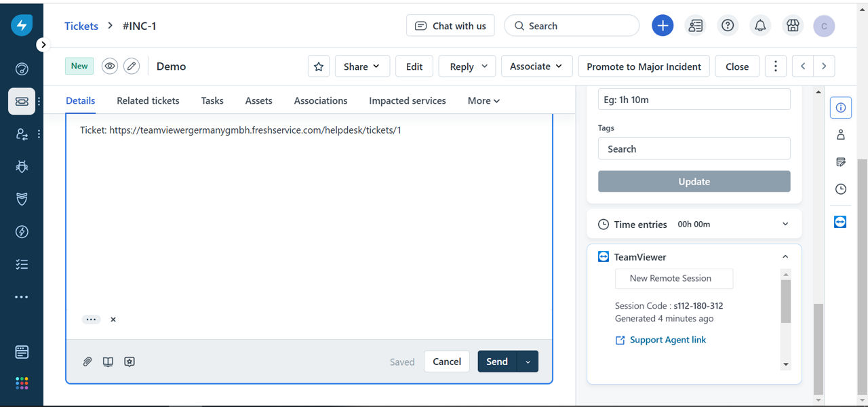Click the Tags search input field

coord(694,149)
